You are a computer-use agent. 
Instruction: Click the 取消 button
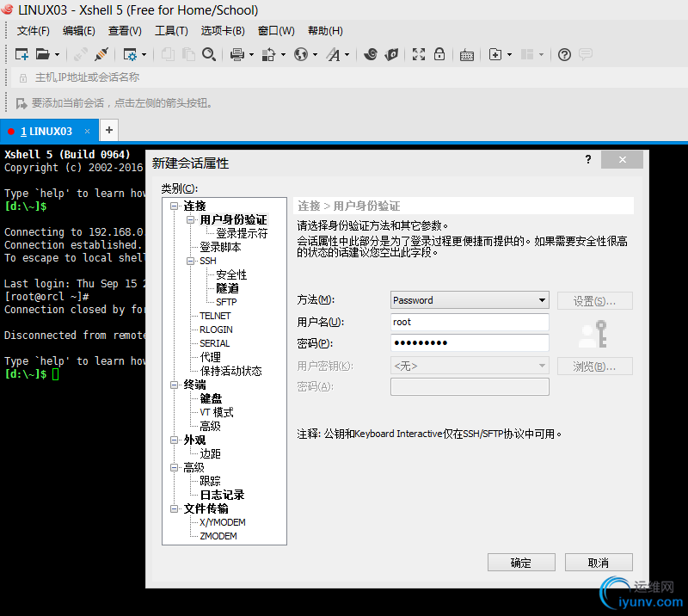point(599,563)
